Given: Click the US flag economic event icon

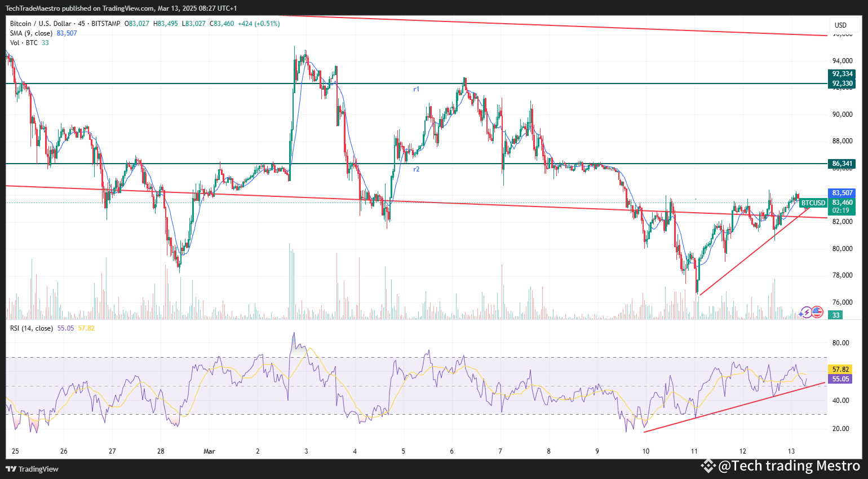Looking at the screenshot, I should point(817,312).
